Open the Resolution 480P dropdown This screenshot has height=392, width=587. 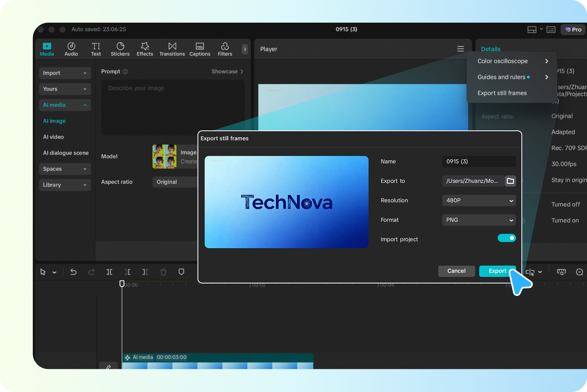point(479,200)
